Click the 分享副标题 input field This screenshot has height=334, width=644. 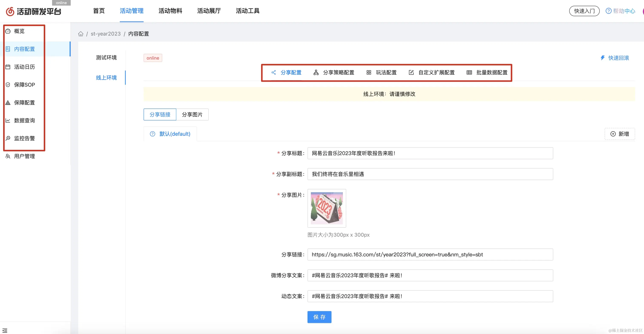coord(430,174)
